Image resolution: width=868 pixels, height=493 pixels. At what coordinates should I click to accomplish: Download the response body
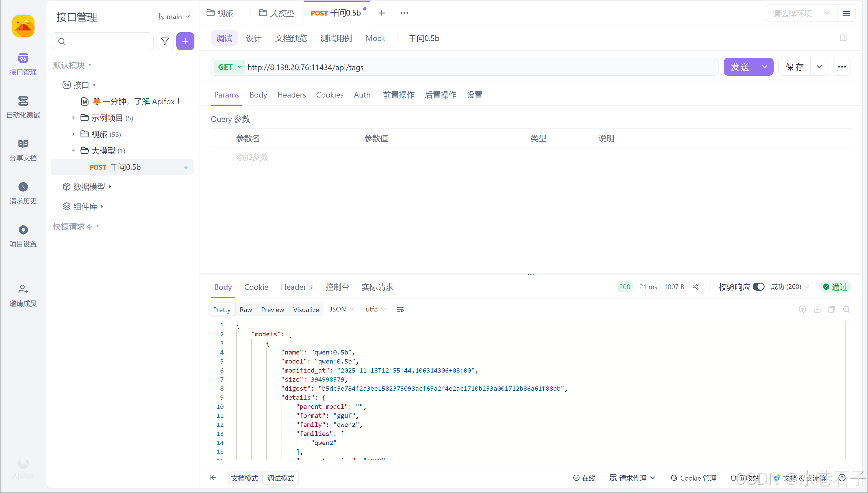[817, 309]
